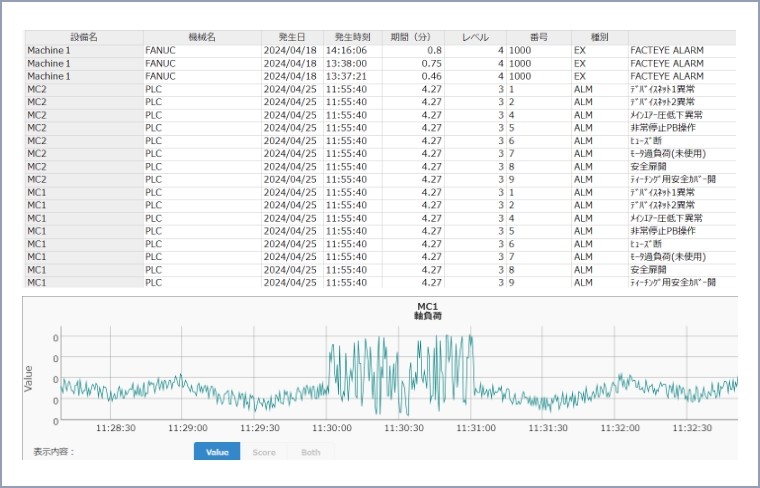
Task: Click the 発生時刻 column header
Action: tap(352, 37)
